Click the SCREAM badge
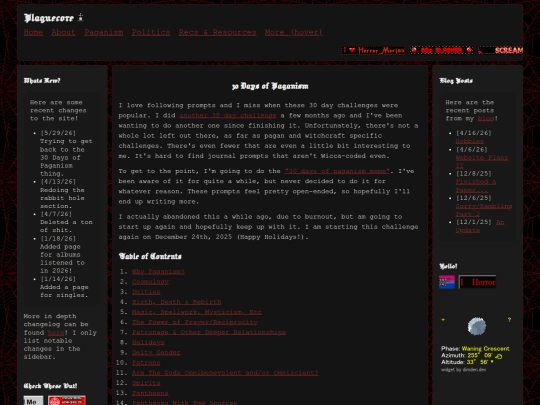The width and height of the screenshot is (540, 405). pyautogui.click(x=500, y=50)
